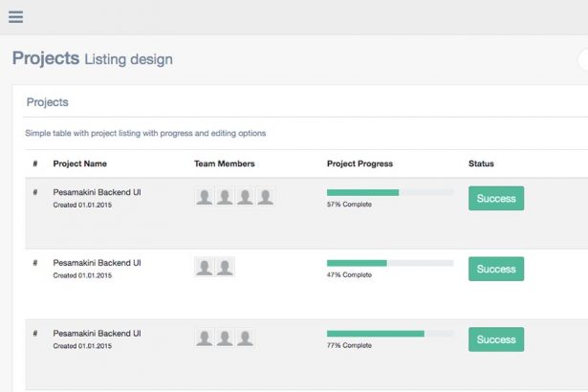588x392 pixels.
Task: Open first Pesamakini Backend UI project
Action: (x=97, y=192)
